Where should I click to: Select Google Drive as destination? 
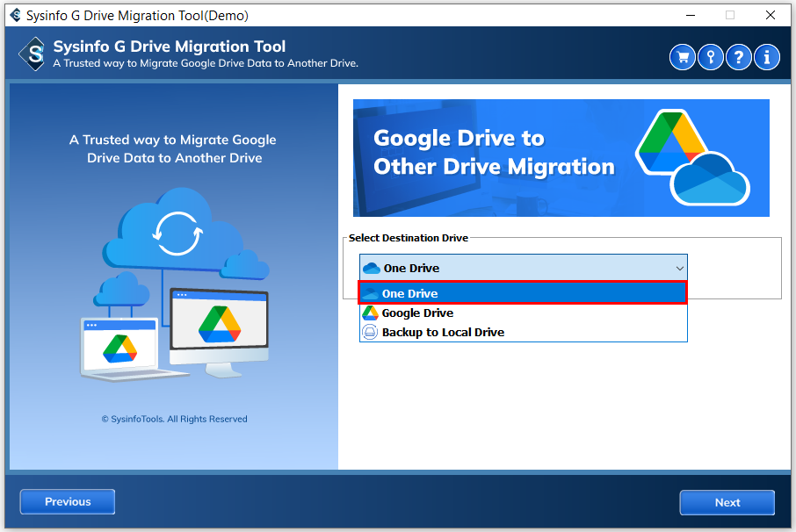418,313
